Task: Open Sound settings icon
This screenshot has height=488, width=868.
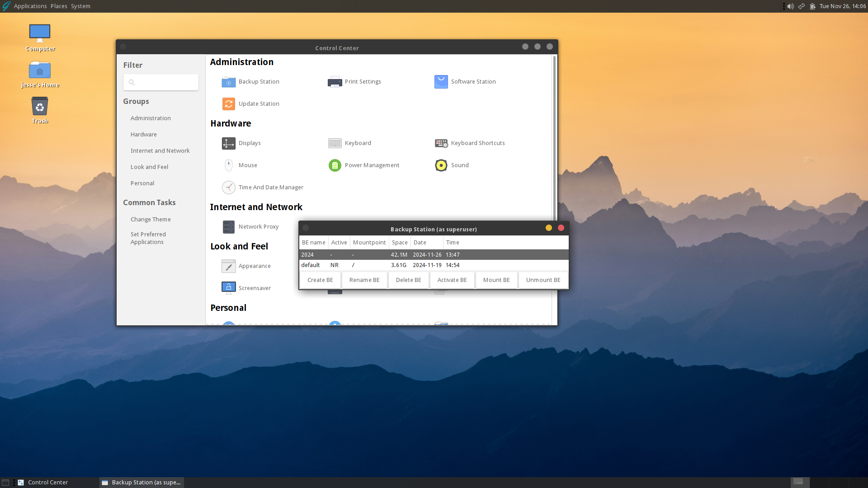Action: click(x=441, y=165)
